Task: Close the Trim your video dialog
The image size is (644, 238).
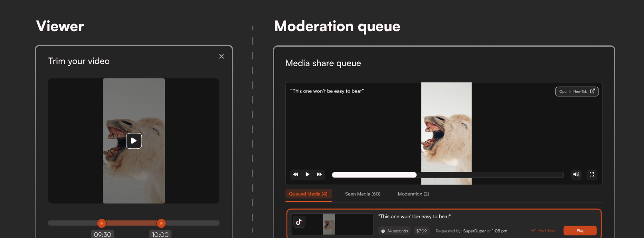Action: 221,57
